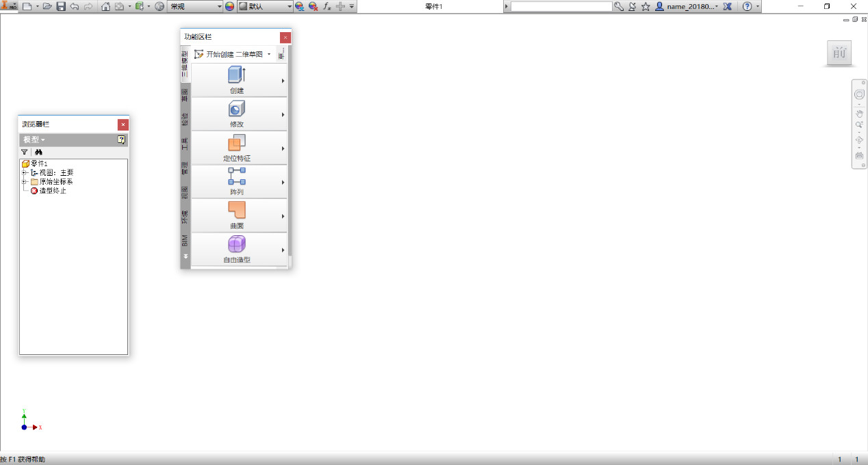Open the 常规 material dropdown
The width and height of the screenshot is (868, 465).
pos(195,6)
